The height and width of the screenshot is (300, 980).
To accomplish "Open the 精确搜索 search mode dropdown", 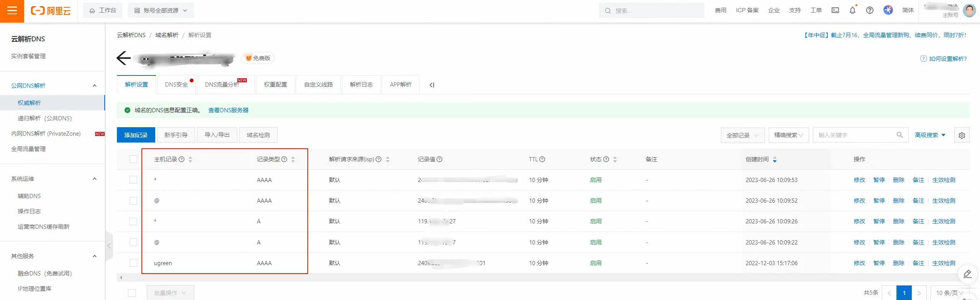I will [x=788, y=135].
